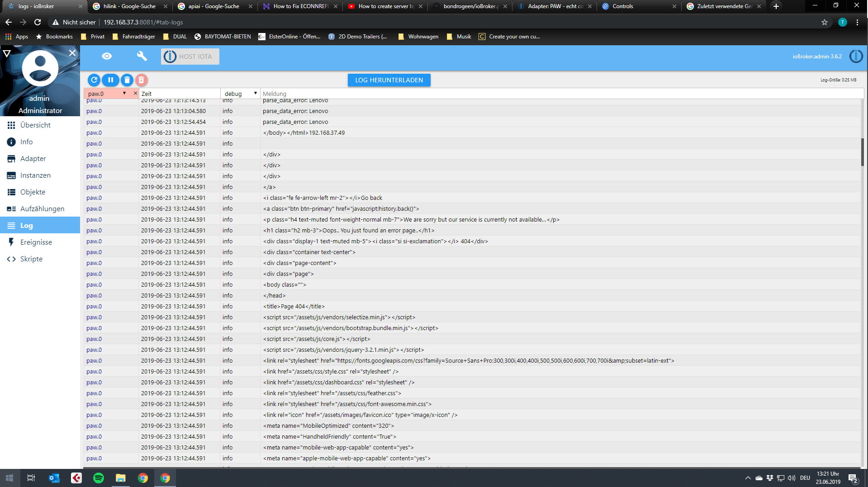The width and height of the screenshot is (868, 487).
Task: Clear the paw.0 filter with the small X
Action: click(135, 93)
